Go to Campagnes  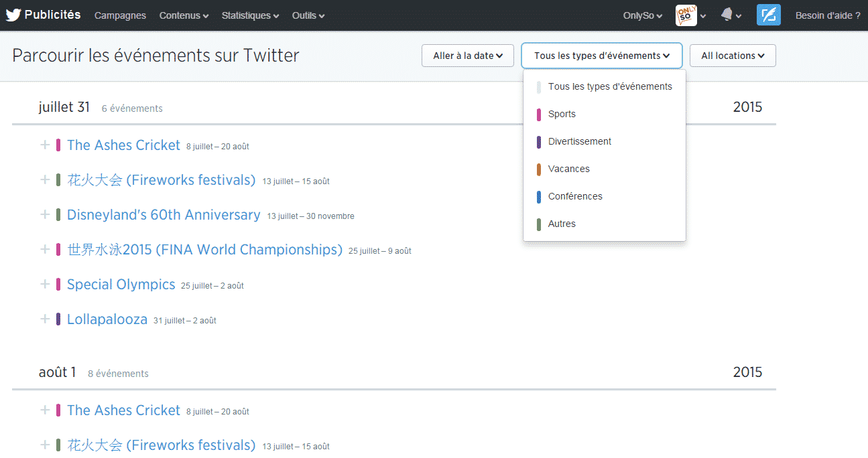coord(120,15)
